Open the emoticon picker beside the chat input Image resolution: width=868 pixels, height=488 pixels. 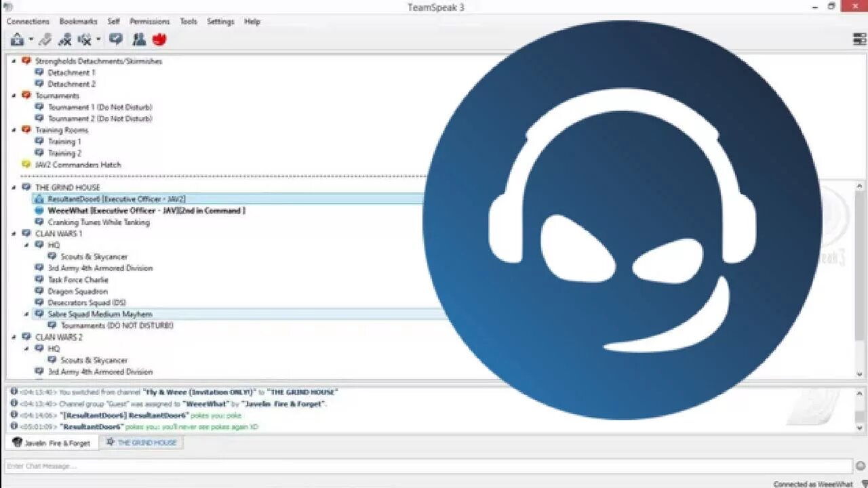(x=861, y=466)
